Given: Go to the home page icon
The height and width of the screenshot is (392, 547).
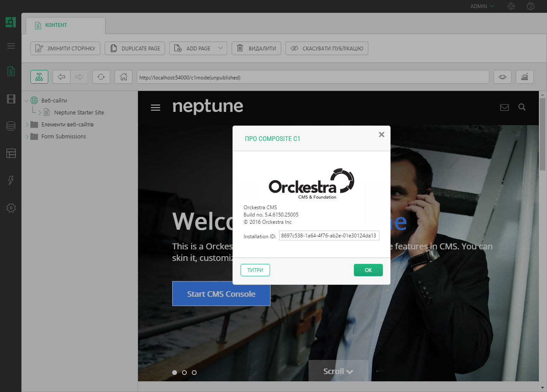Looking at the screenshot, I should [x=124, y=77].
